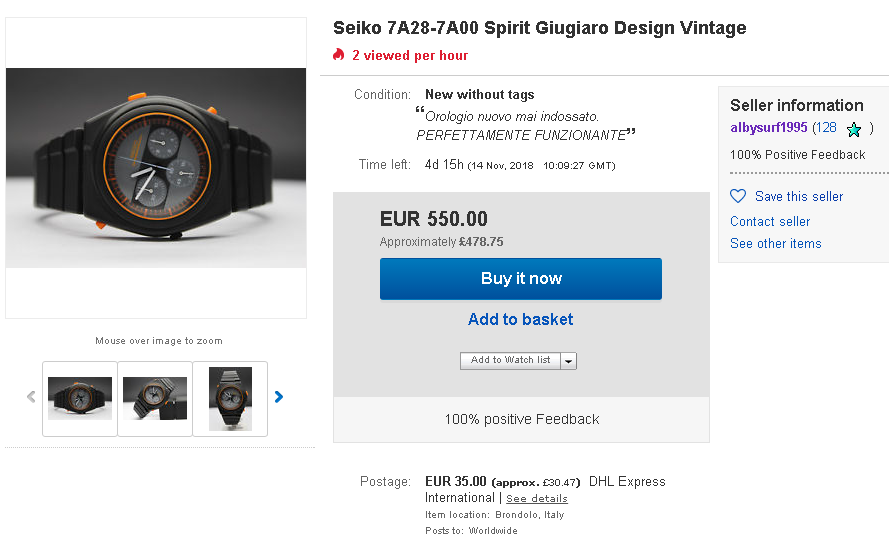Open postage See details link

point(536,498)
